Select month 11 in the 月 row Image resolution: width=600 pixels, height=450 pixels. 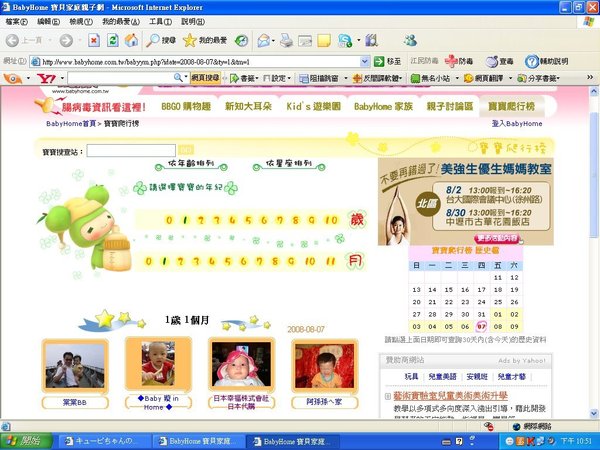(330, 261)
